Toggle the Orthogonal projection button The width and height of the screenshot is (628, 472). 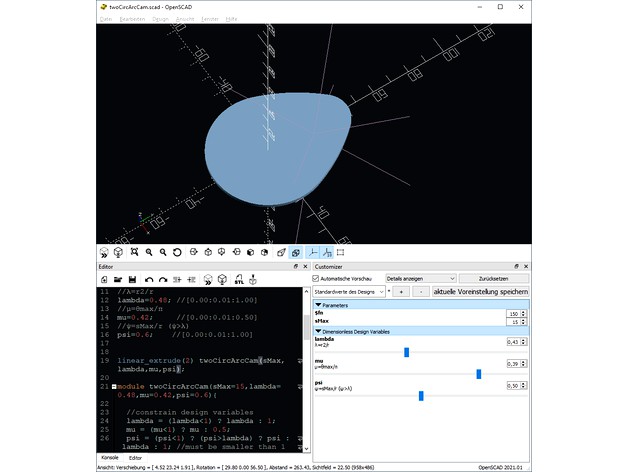(296, 252)
